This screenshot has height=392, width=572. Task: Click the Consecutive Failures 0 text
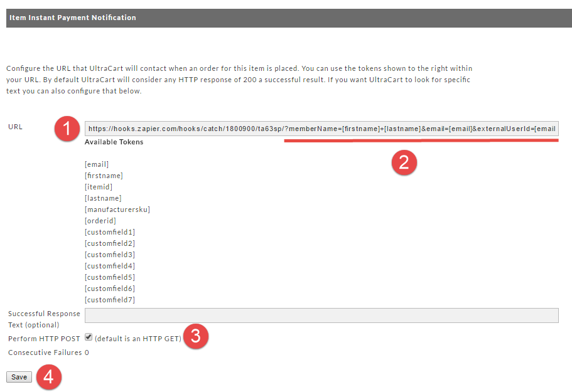(x=48, y=352)
